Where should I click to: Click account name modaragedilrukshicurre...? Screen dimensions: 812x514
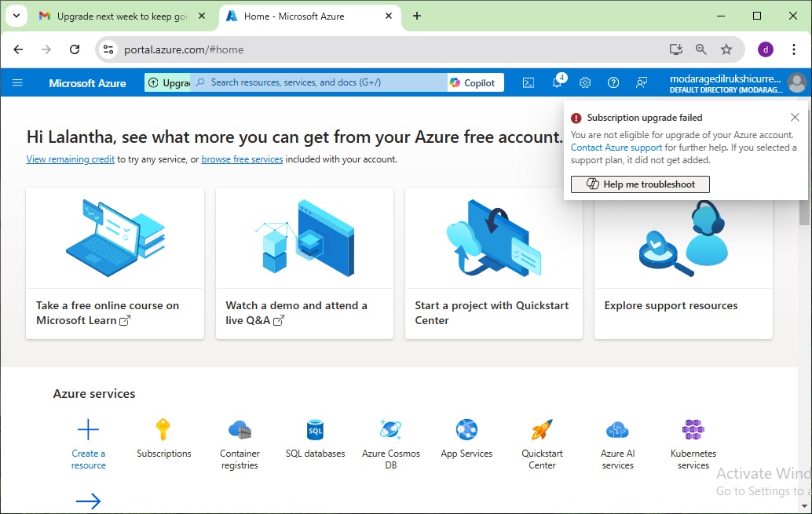pyautogui.click(x=725, y=78)
